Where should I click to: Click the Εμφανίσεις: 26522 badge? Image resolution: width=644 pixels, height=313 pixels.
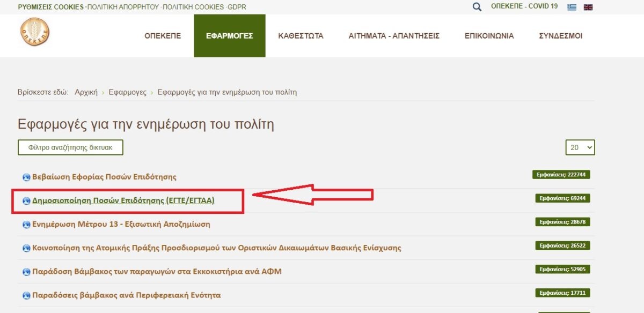pyautogui.click(x=562, y=245)
